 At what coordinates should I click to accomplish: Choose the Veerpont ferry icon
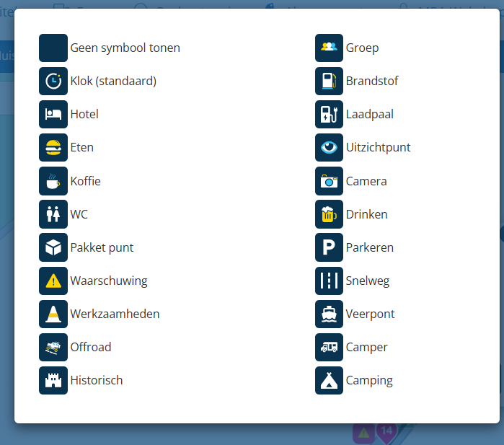[x=329, y=314]
